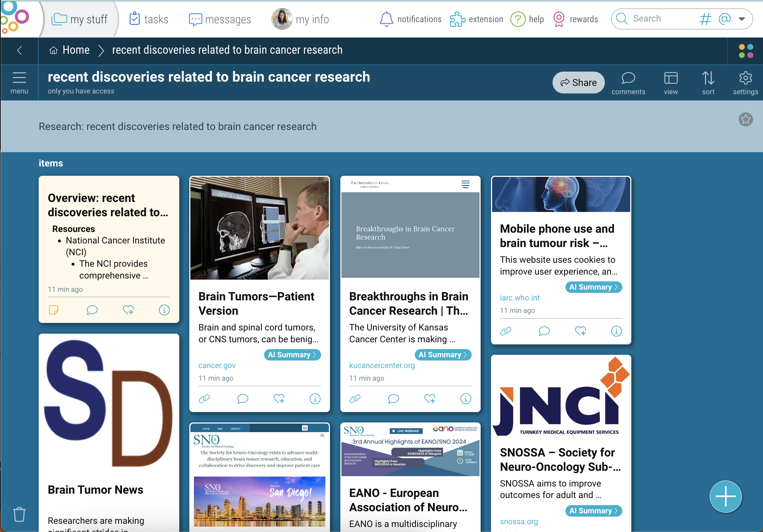The height and width of the screenshot is (532, 763).
Task: Expand the search options dropdown arrow
Action: 742,19
